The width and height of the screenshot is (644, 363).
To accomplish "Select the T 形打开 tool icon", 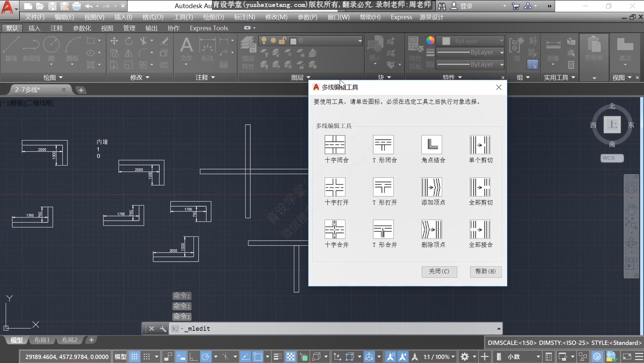I will [x=383, y=187].
